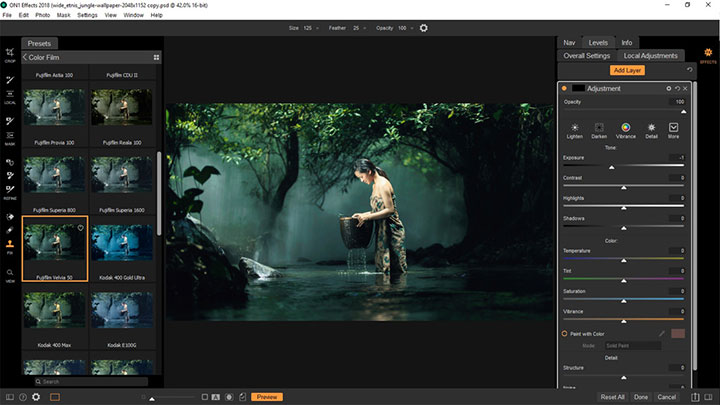Click the Detail preset icon
This screenshot has width=720, height=405.
650,128
